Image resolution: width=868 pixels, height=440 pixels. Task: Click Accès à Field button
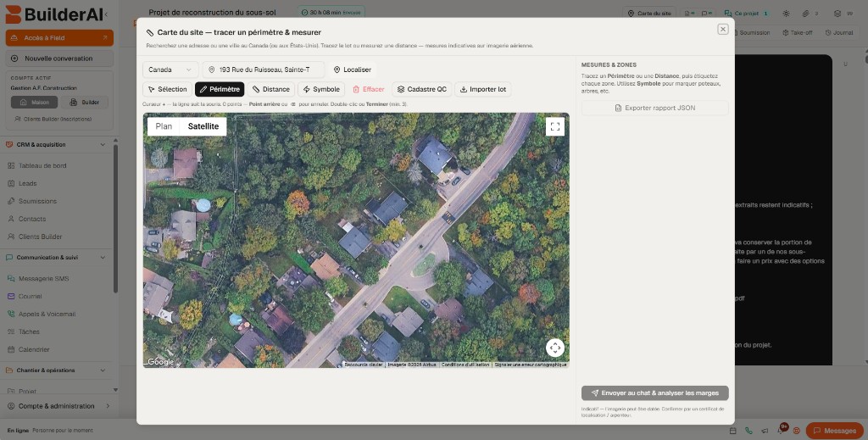[x=59, y=37]
